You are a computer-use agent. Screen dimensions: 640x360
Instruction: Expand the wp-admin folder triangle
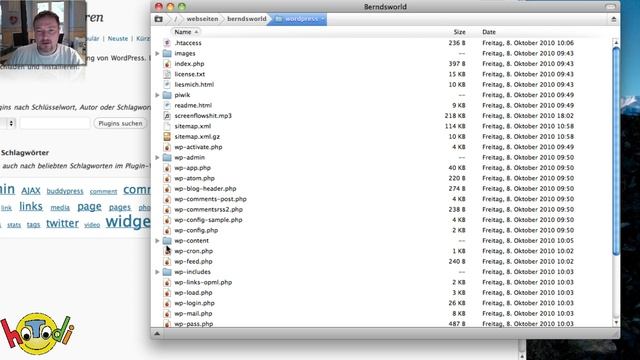[x=157, y=158]
